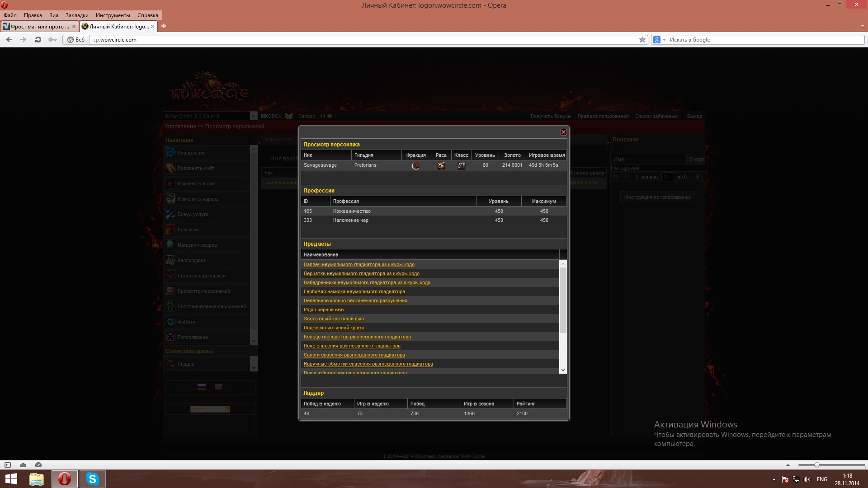Open Skype from the taskbar
The height and width of the screenshot is (488, 868).
coord(93,479)
